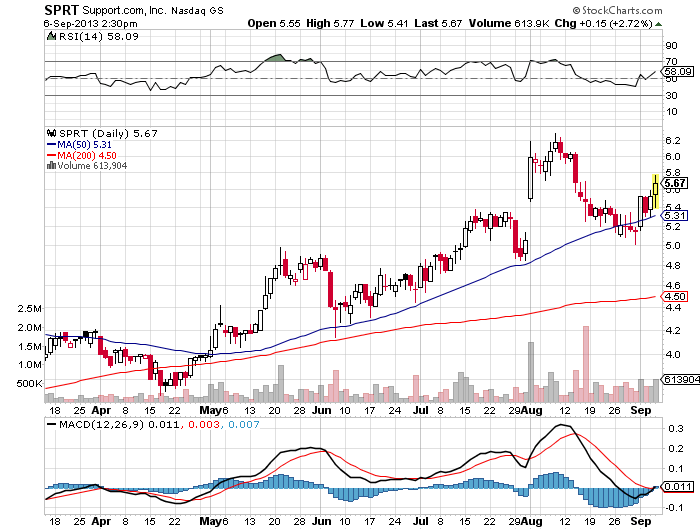Click the red 0.003 signal value in the MACD legend

click(204, 424)
